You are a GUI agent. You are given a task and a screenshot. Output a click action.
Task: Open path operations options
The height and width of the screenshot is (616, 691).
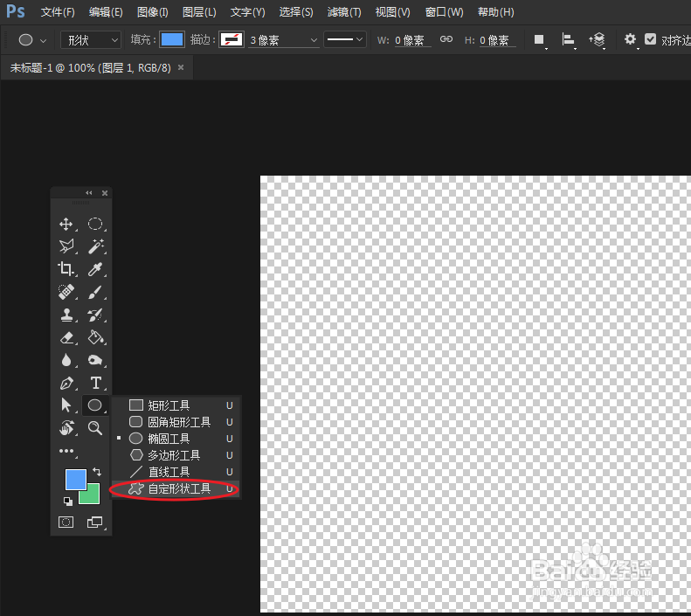click(x=539, y=40)
